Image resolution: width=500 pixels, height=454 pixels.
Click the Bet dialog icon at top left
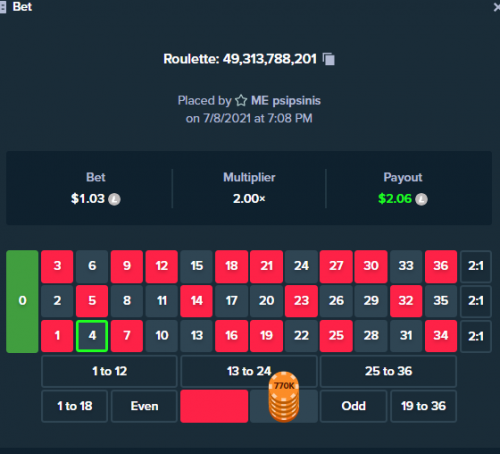pyautogui.click(x=3, y=7)
